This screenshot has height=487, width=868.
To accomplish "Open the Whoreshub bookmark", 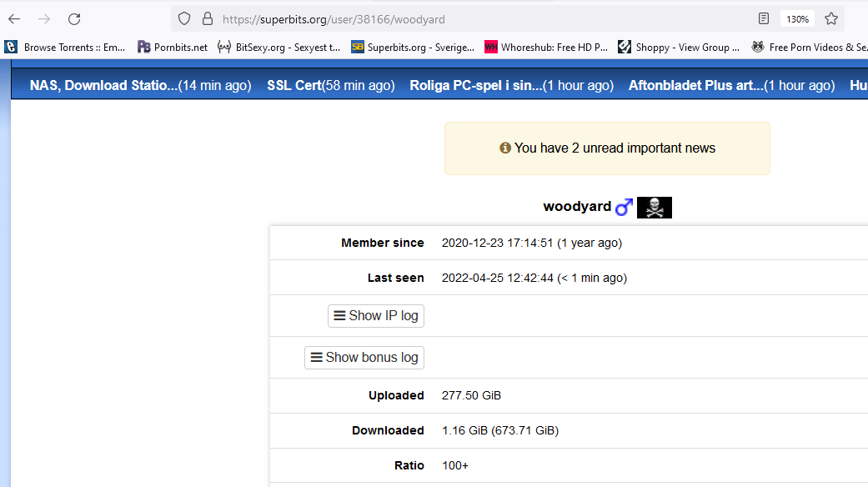I will pyautogui.click(x=546, y=47).
